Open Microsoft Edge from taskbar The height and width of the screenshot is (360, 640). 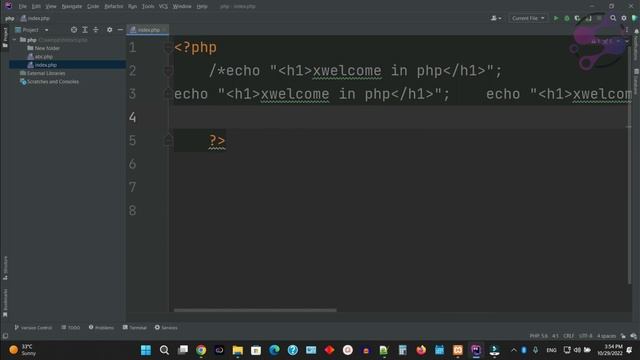pos(274,350)
